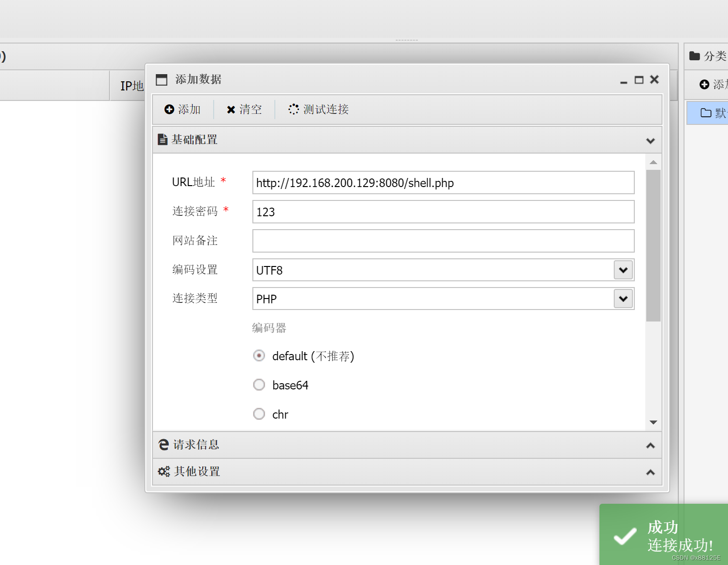728x565 pixels.
Task: Click the folder icon beside 分类
Action: 695,56
